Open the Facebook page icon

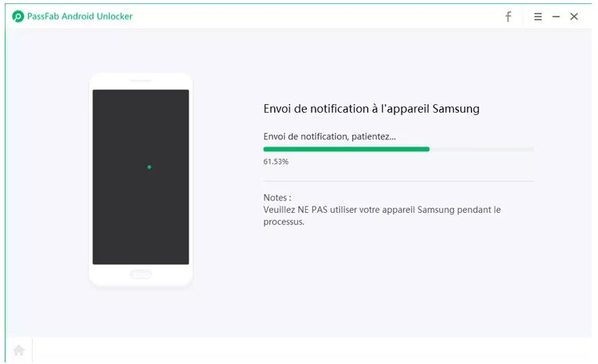tap(508, 16)
